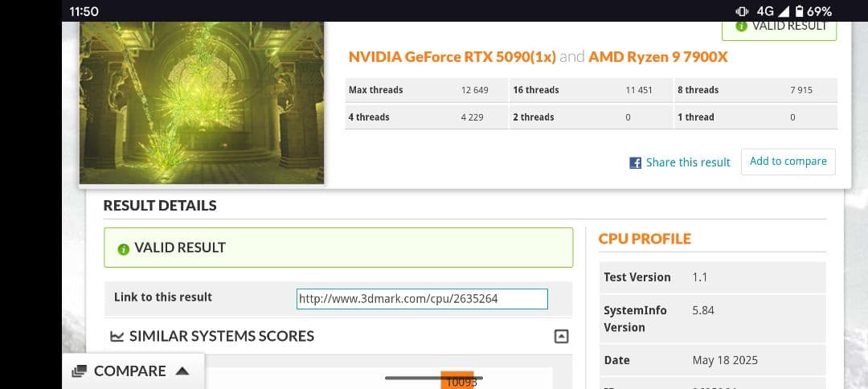
Task: Click the orange 10093 score marker
Action: (x=457, y=380)
